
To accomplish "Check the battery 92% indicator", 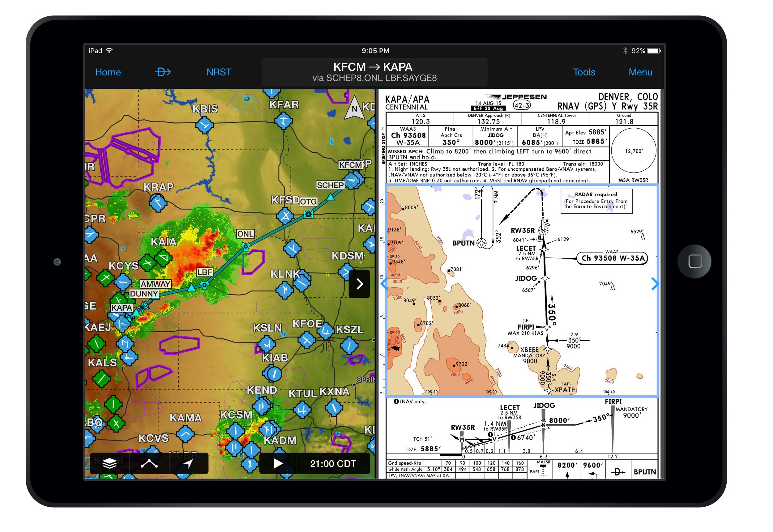I will point(646,51).
